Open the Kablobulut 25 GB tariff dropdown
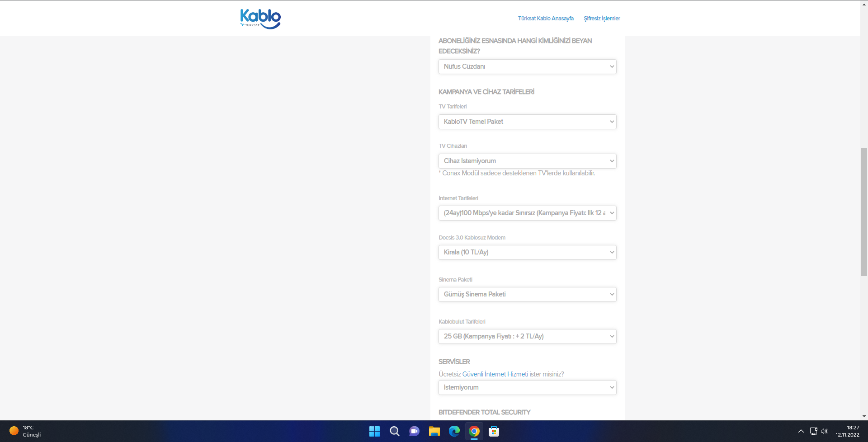The image size is (868, 442). tap(527, 336)
